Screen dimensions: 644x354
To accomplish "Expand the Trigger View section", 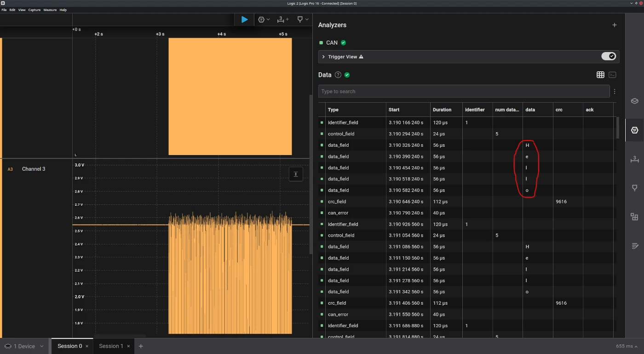I will coord(323,57).
